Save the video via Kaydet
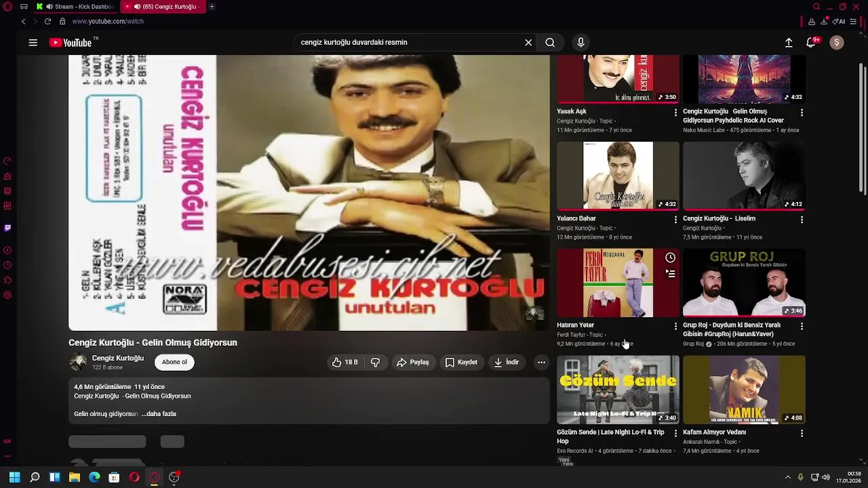This screenshot has height=488, width=868. 461,363
